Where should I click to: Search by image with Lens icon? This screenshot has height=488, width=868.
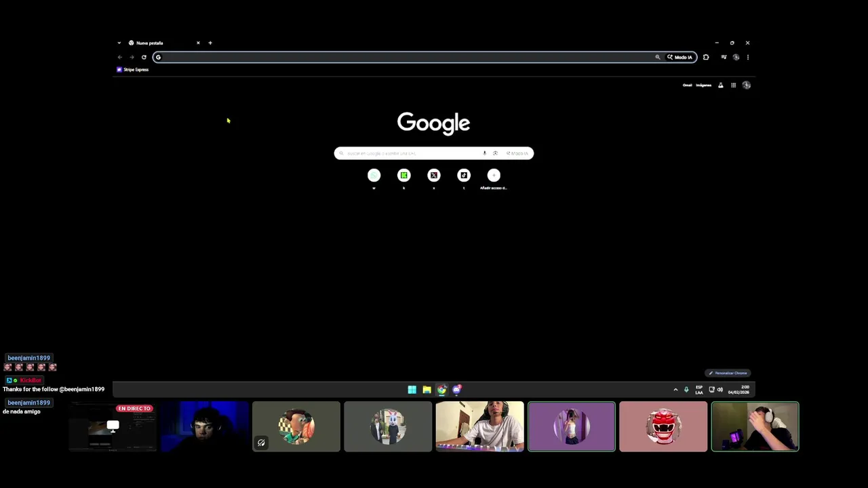495,153
